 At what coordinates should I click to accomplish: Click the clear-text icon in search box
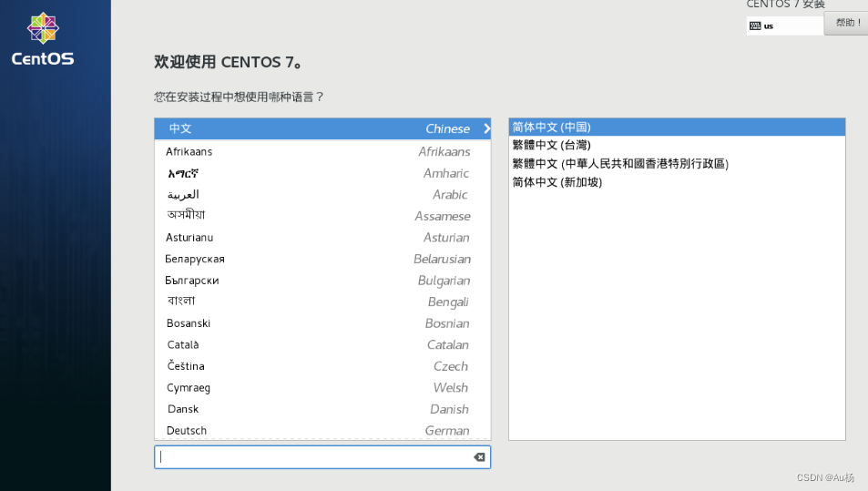(x=479, y=456)
